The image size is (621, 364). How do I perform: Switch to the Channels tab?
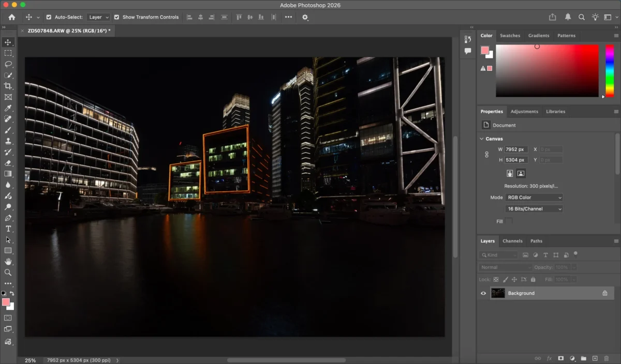(x=512, y=241)
